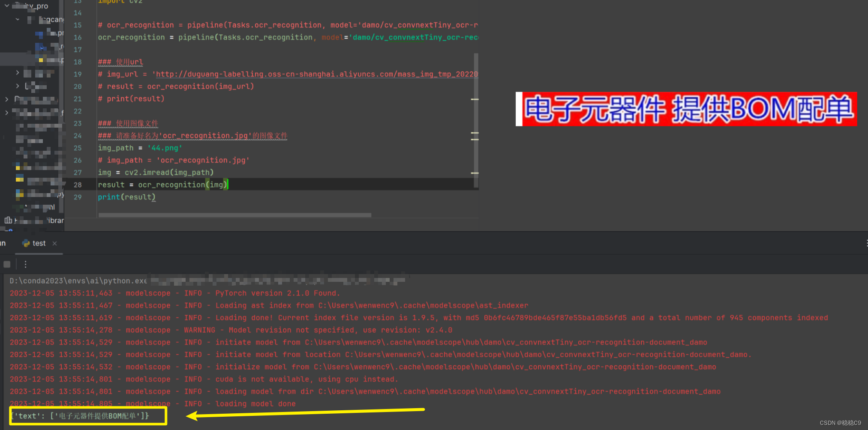
Task: Click the 'initiate model from C:\Users' log line
Action: 358,342
